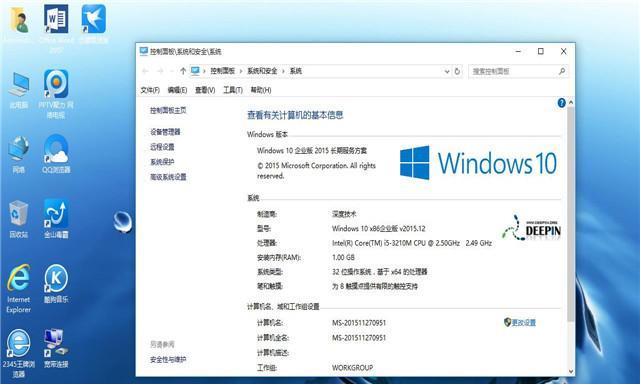Open the 编辑(E) menu
The width and height of the screenshot is (640, 384).
(177, 90)
